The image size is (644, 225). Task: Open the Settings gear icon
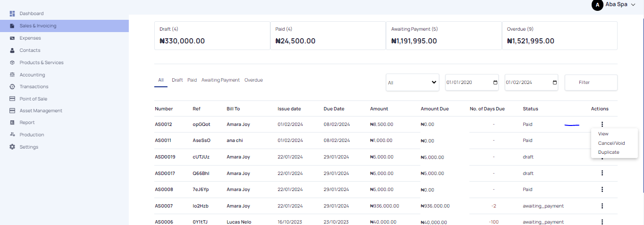tap(12, 147)
